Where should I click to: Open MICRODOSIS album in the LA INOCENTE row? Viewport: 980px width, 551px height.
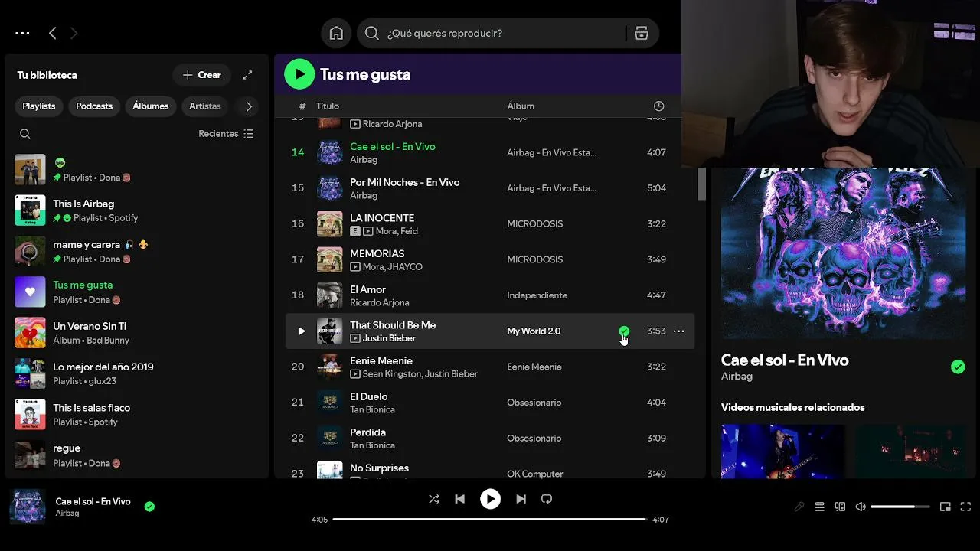(535, 224)
